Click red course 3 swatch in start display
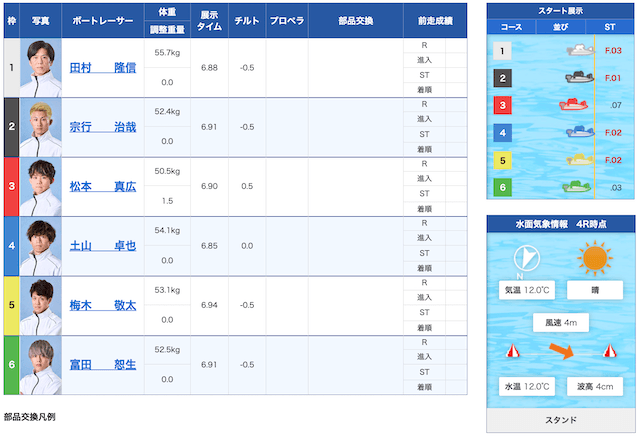Image resolution: width=640 pixels, height=436 pixels. pyautogui.click(x=504, y=104)
